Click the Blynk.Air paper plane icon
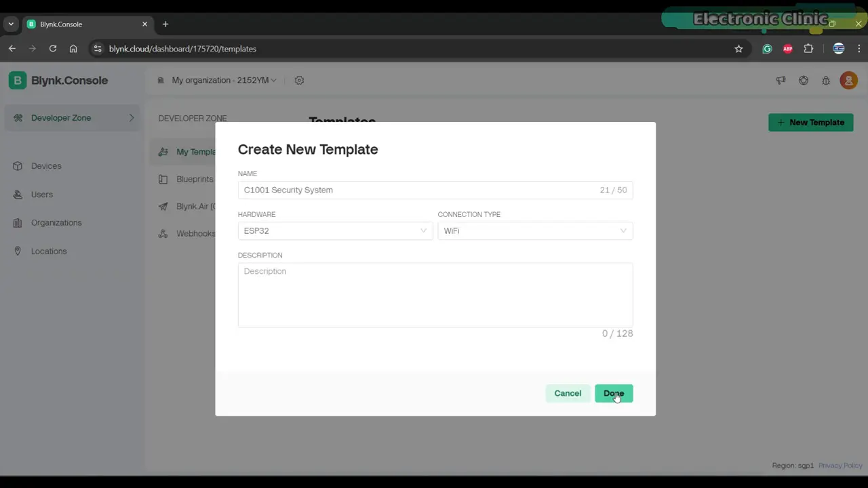Viewport: 868px width, 488px height. (163, 206)
